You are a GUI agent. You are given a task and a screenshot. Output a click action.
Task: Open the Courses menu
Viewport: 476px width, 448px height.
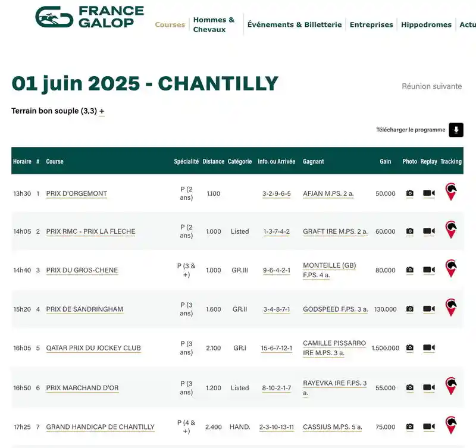(x=170, y=24)
